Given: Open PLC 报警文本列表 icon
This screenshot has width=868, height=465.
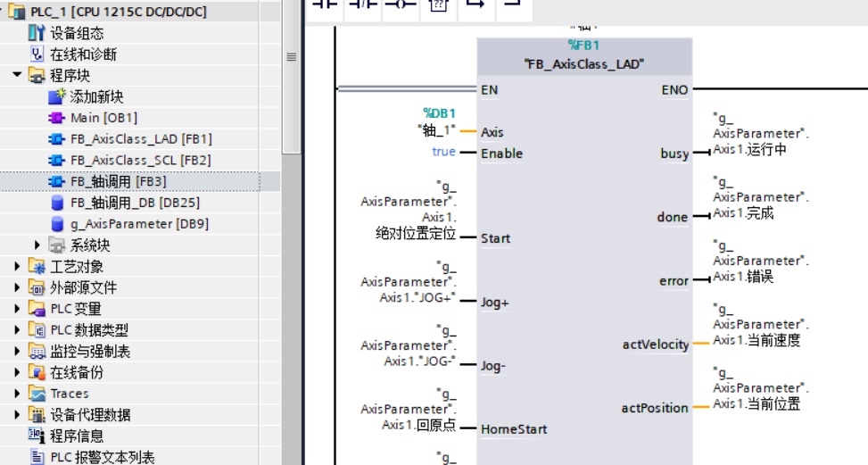Looking at the screenshot, I should pos(37,457).
